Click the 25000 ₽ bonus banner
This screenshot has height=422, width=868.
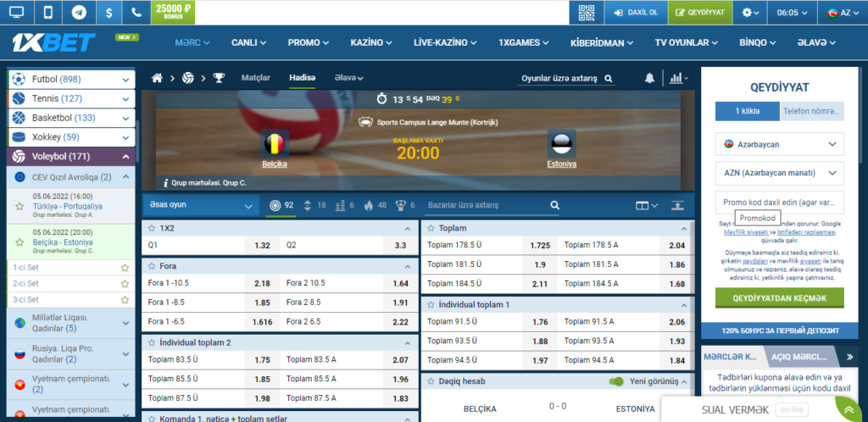[x=173, y=12]
